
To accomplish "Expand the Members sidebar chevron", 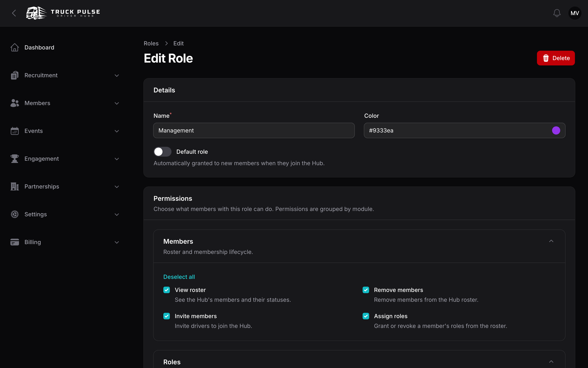I will [117, 103].
